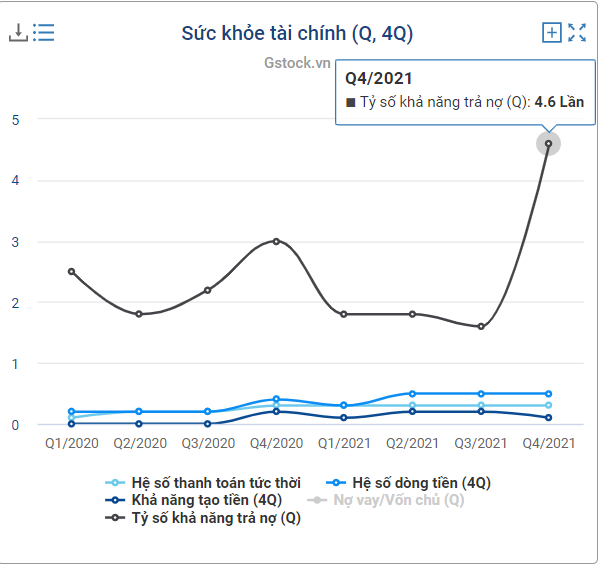The height and width of the screenshot is (566, 600).
Task: Click the Q1/2020 debt ratio point at 2.5
Action: 71,271
